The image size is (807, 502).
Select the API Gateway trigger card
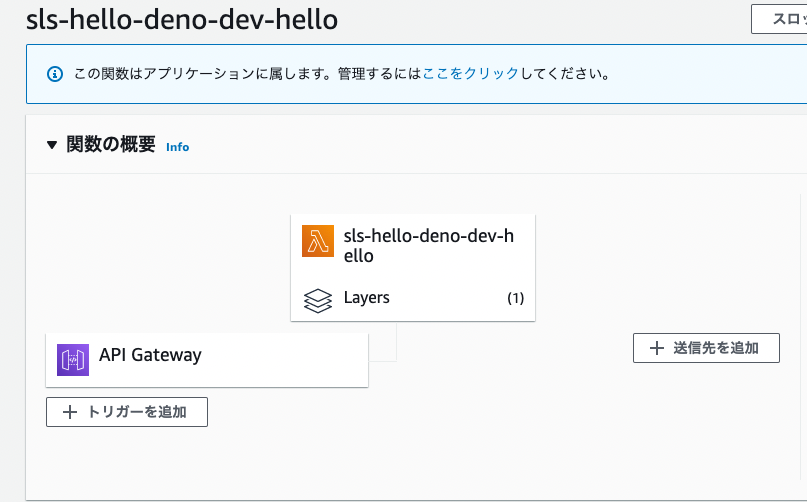click(x=207, y=360)
